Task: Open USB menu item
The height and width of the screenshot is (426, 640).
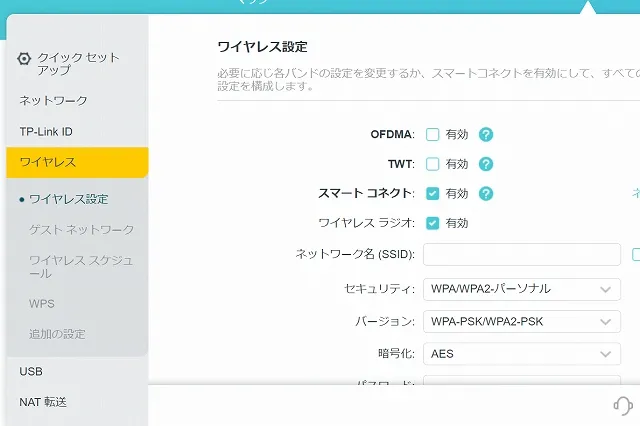Action: click(x=31, y=371)
